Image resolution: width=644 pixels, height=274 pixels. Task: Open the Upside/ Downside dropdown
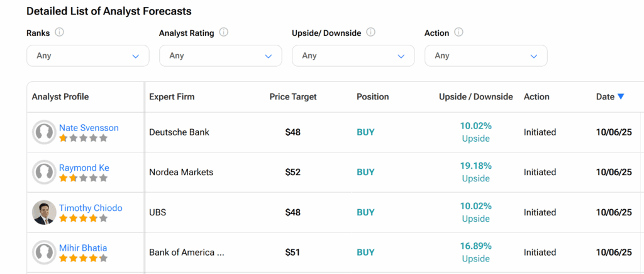(353, 55)
